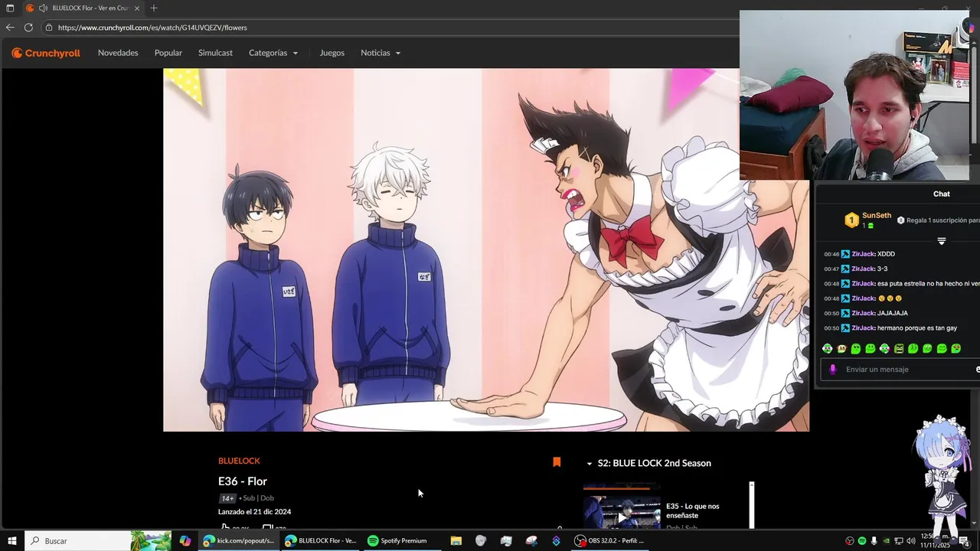Click the site info icon in the address bar

(49, 28)
